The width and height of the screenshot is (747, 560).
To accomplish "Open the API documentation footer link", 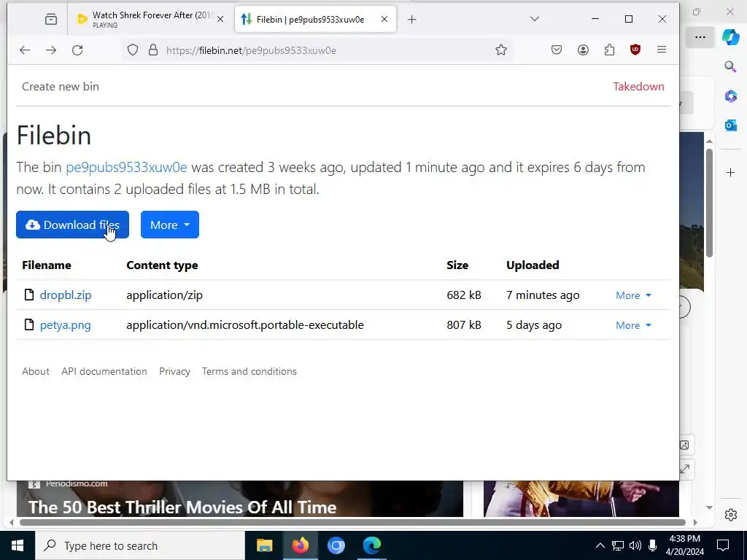I will click(x=104, y=371).
